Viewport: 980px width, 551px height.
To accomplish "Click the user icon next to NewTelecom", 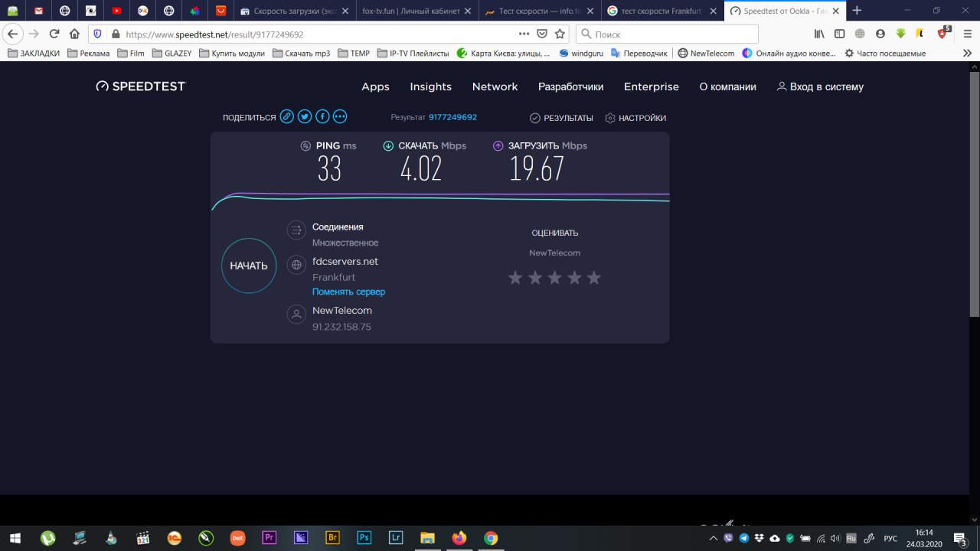I will point(296,315).
